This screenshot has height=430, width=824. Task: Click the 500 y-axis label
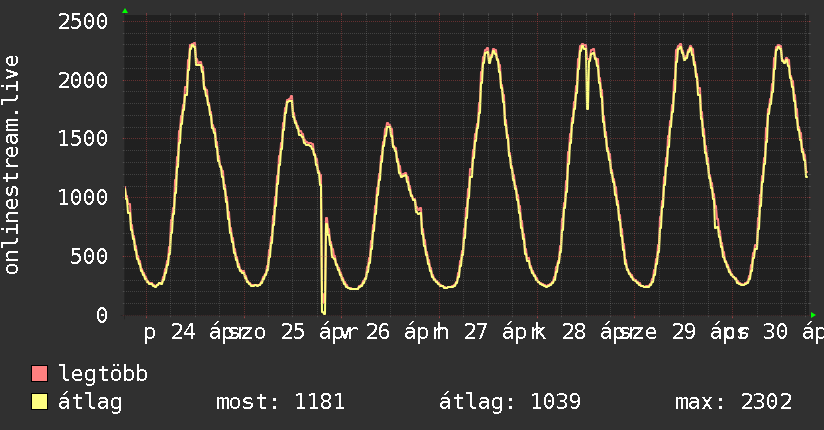[x=90, y=256]
